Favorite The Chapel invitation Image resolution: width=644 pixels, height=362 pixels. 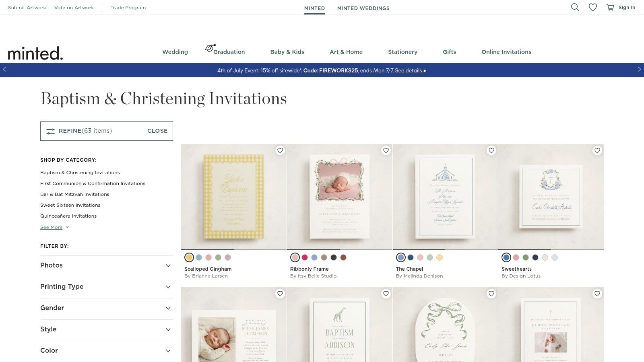tap(491, 150)
